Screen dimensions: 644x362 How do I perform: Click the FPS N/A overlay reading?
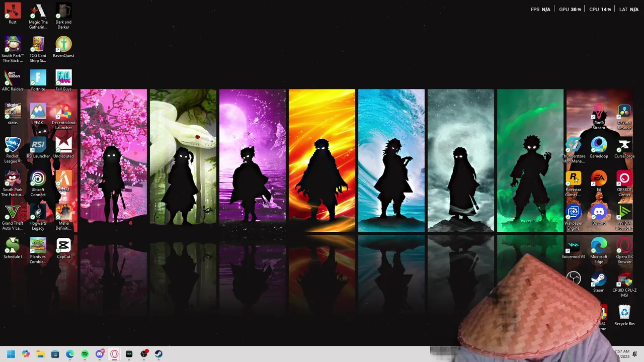pyautogui.click(x=540, y=9)
